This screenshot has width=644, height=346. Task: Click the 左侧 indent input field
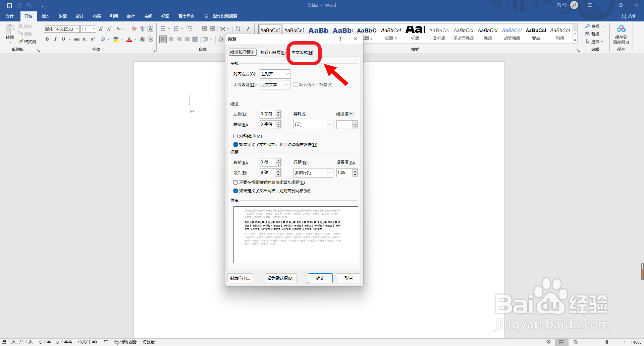[267, 114]
